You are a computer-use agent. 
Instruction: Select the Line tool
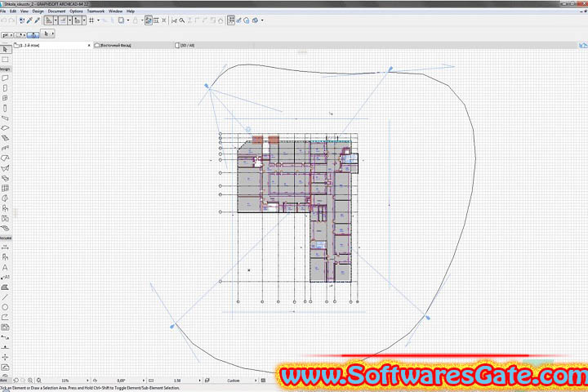5,297
